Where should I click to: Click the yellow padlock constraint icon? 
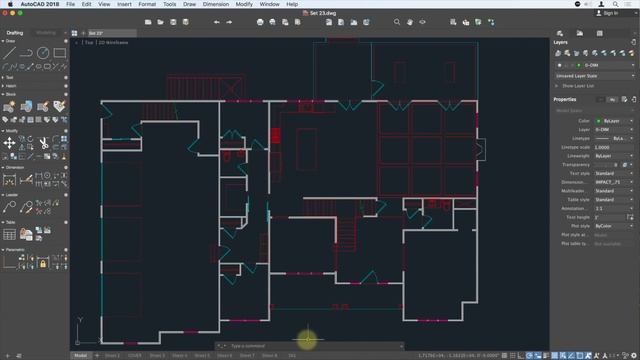click(43, 264)
